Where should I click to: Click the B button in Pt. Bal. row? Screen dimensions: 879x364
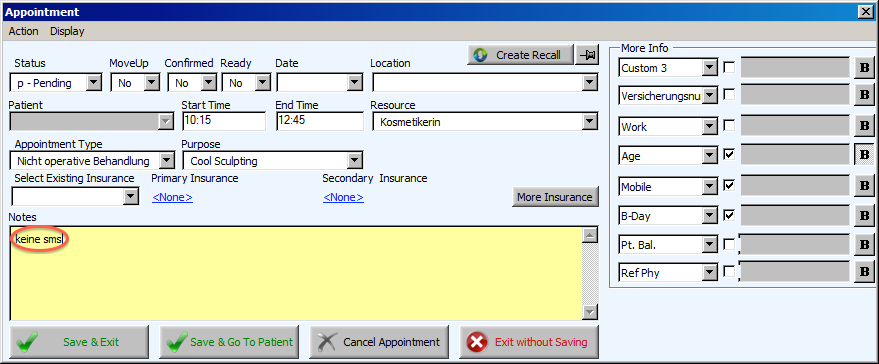864,245
